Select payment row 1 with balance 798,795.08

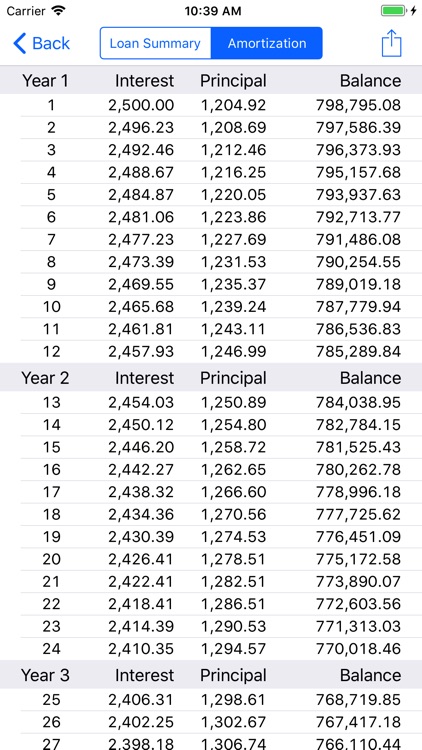tap(211, 105)
